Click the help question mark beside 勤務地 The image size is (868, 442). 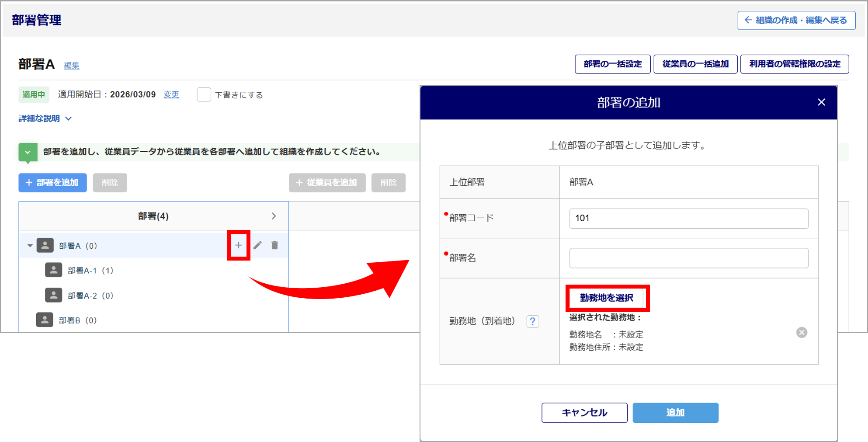532,321
